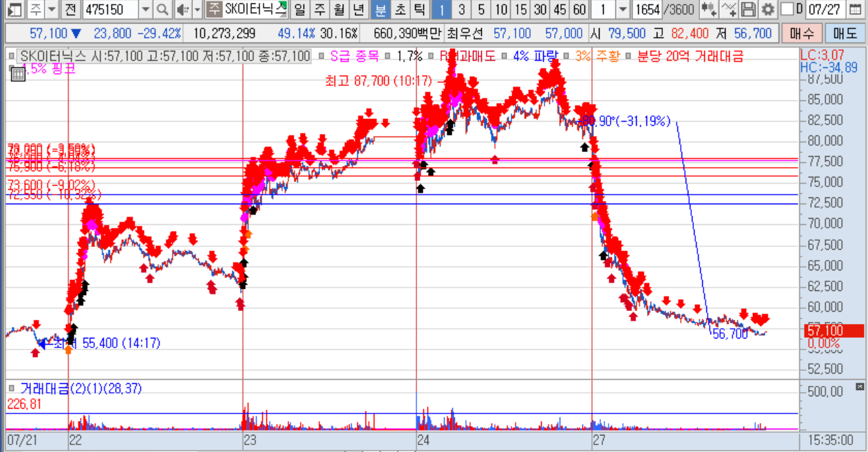Select second (초) chart period
868x452 pixels.
click(x=400, y=10)
